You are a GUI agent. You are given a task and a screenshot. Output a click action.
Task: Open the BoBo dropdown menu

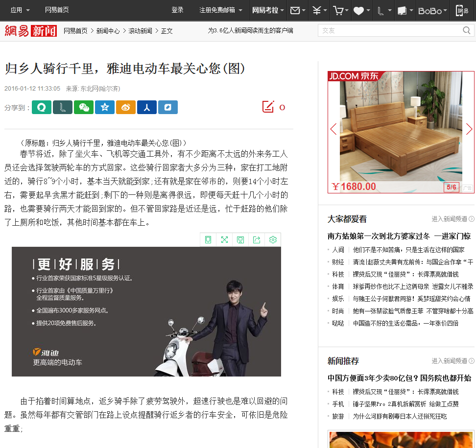point(432,11)
